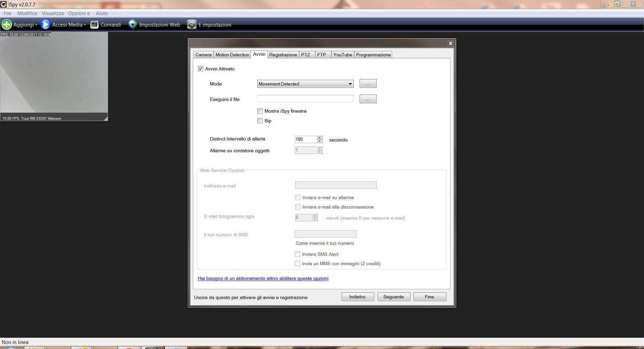Uncheck the Avvisi Attivato checkbox
The image size is (644, 349).
(201, 69)
